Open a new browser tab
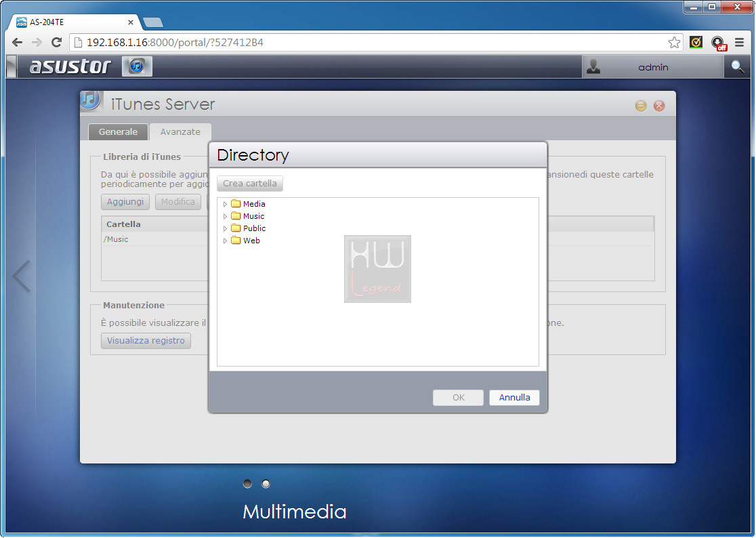The image size is (756, 538). click(153, 22)
